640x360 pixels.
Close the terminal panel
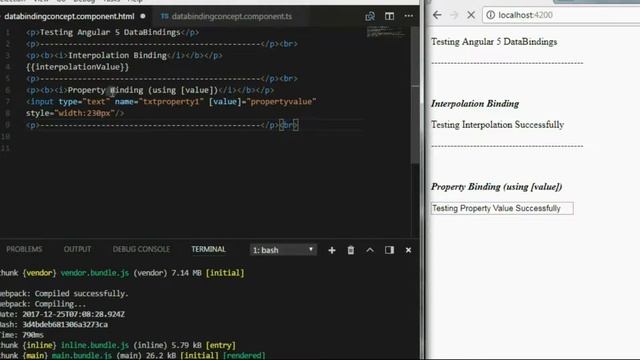tap(408, 250)
